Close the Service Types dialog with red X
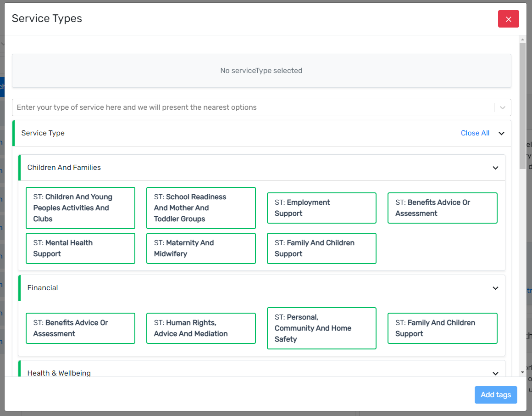Image resolution: width=532 pixels, height=416 pixels. coord(508,19)
